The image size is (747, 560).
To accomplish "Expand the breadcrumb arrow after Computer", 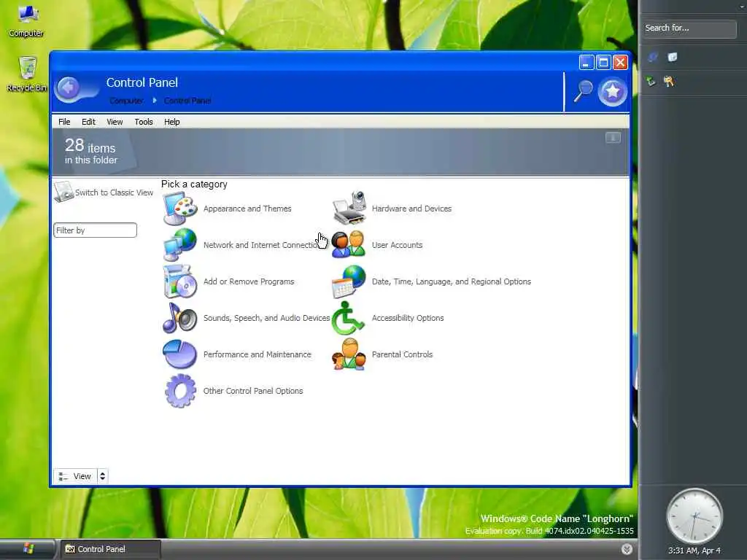I will [155, 101].
